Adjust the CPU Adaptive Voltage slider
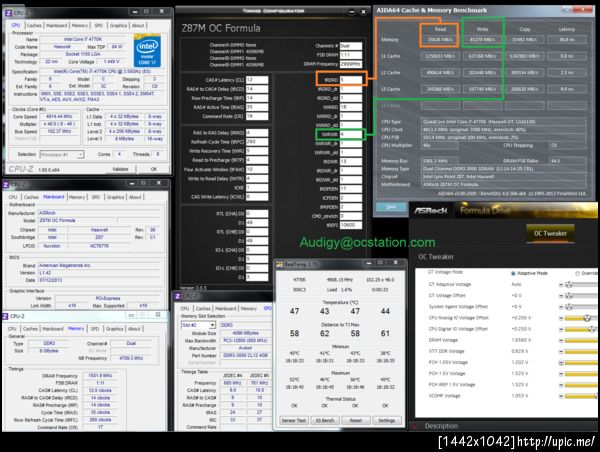This screenshot has width=600, height=452. (569, 285)
